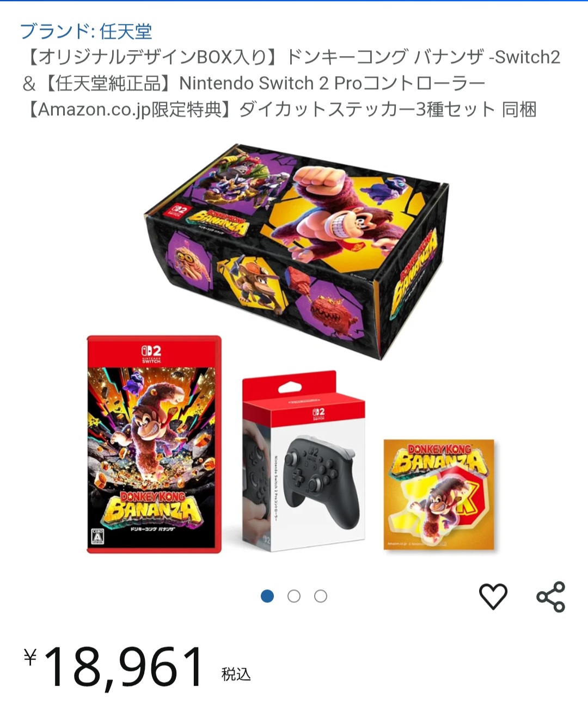Image resolution: width=588 pixels, height=719 pixels.
Task: Click the black Pro Controller picture on package
Action: tap(322, 480)
